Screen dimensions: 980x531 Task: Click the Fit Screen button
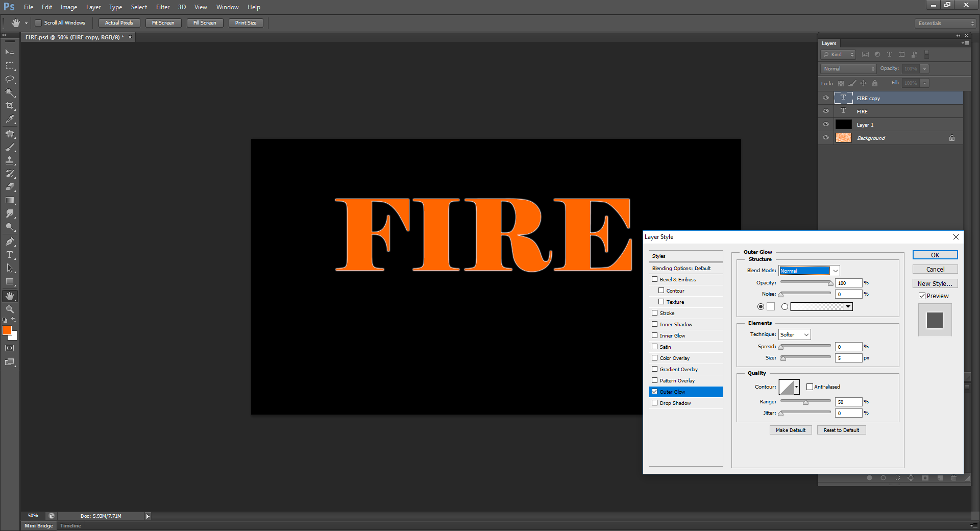163,23
